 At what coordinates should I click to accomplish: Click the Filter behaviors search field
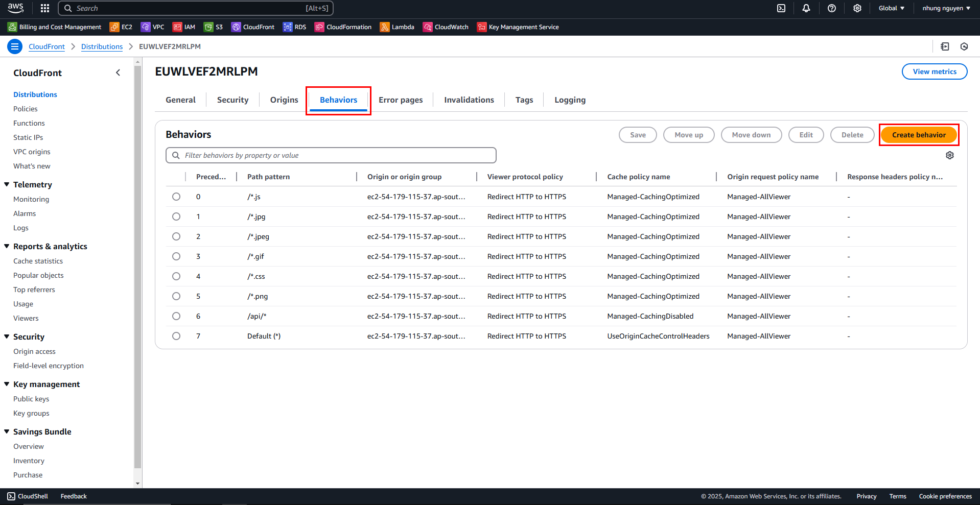click(331, 155)
